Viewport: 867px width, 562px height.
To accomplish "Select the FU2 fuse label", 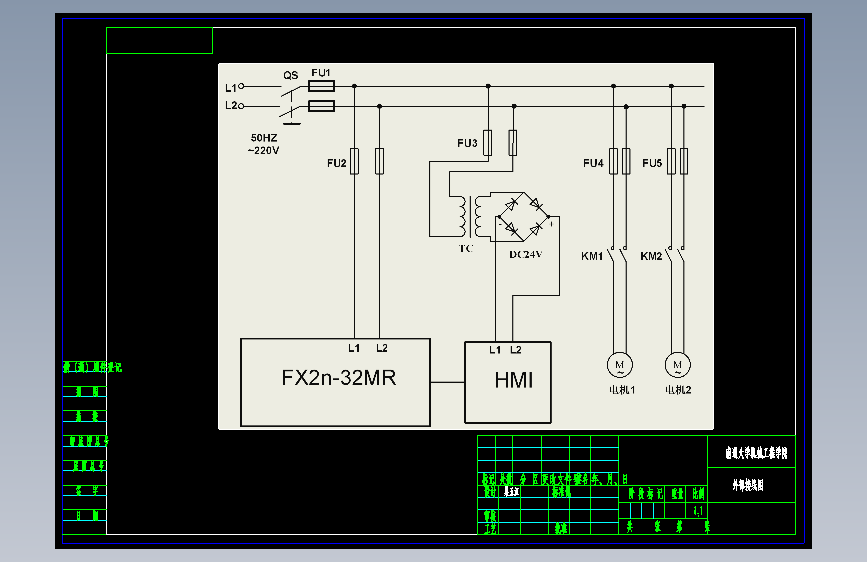I will (336, 163).
